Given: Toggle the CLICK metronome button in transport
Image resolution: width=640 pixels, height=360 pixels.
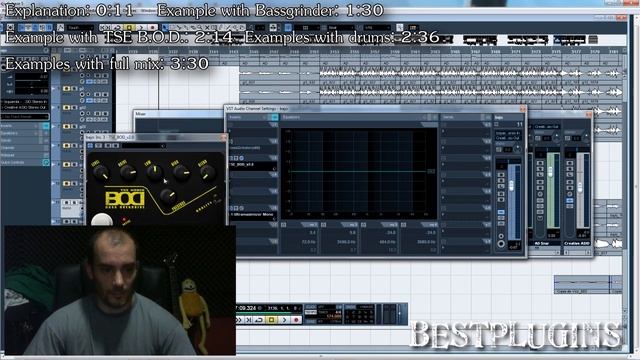Looking at the screenshot, I should point(311,307).
